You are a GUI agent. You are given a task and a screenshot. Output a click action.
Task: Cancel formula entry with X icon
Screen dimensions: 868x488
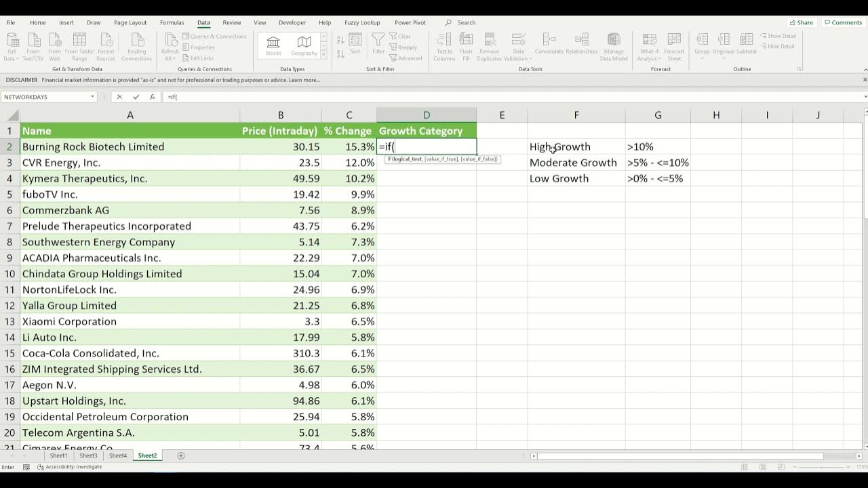point(119,97)
